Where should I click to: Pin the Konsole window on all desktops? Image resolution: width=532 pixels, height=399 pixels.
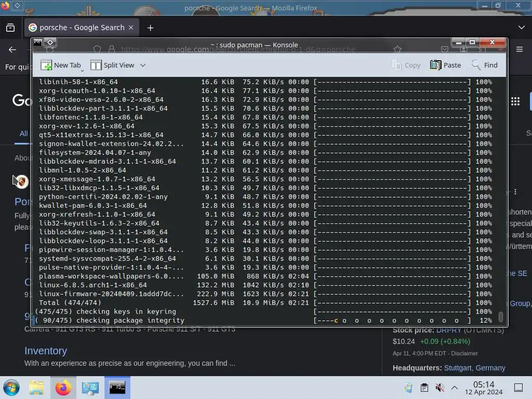coord(50,43)
